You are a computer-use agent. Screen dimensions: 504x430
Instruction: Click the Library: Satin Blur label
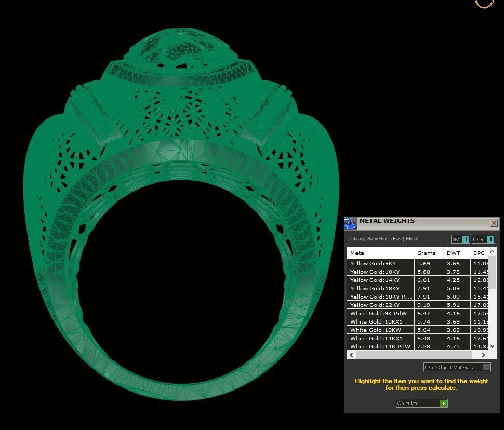(384, 239)
